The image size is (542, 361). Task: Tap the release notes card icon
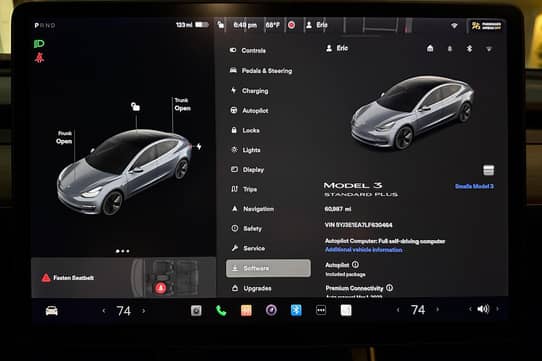[x=488, y=170]
